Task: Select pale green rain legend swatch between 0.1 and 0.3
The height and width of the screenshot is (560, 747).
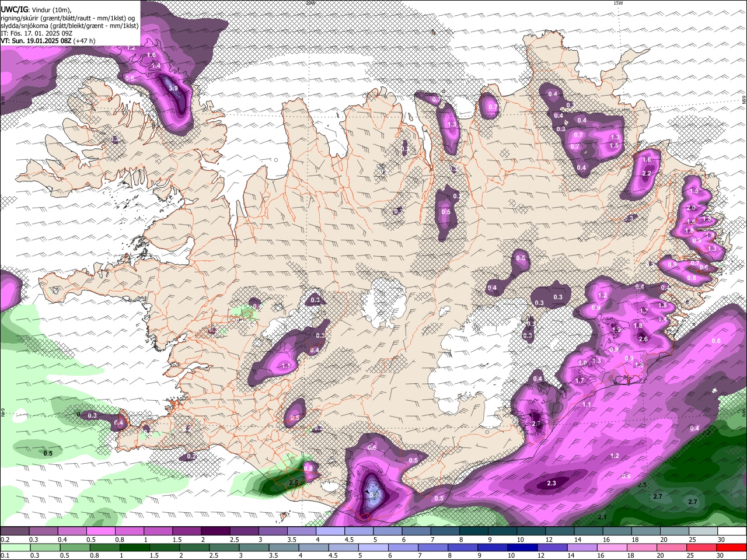Action: click(x=16, y=548)
